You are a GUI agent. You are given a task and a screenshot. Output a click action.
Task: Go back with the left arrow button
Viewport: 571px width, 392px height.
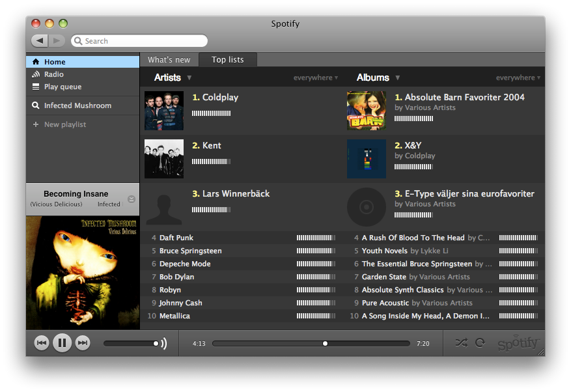[x=40, y=41]
